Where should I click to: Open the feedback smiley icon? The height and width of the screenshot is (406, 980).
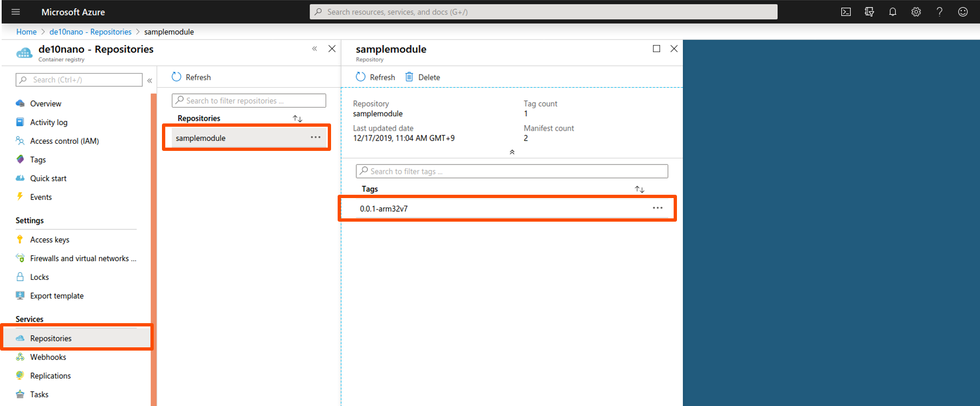click(963, 12)
